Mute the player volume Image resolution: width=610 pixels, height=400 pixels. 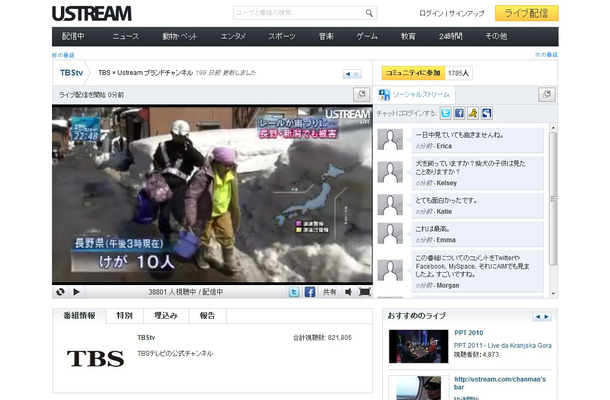tap(349, 292)
